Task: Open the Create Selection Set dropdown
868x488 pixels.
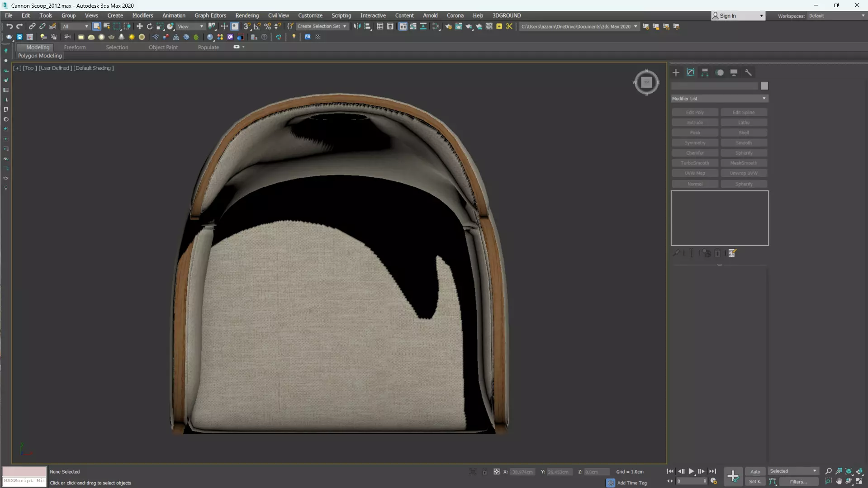Action: pyautogui.click(x=322, y=26)
